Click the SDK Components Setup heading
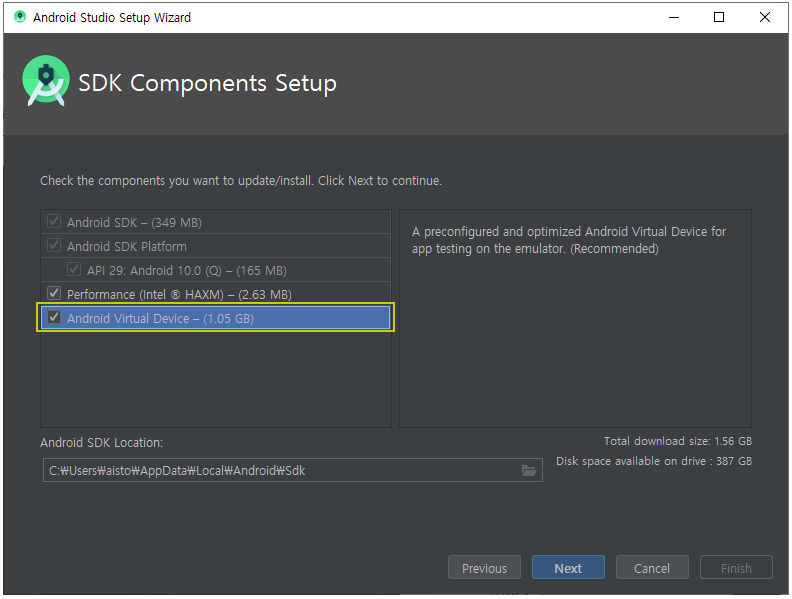 pyautogui.click(x=207, y=83)
